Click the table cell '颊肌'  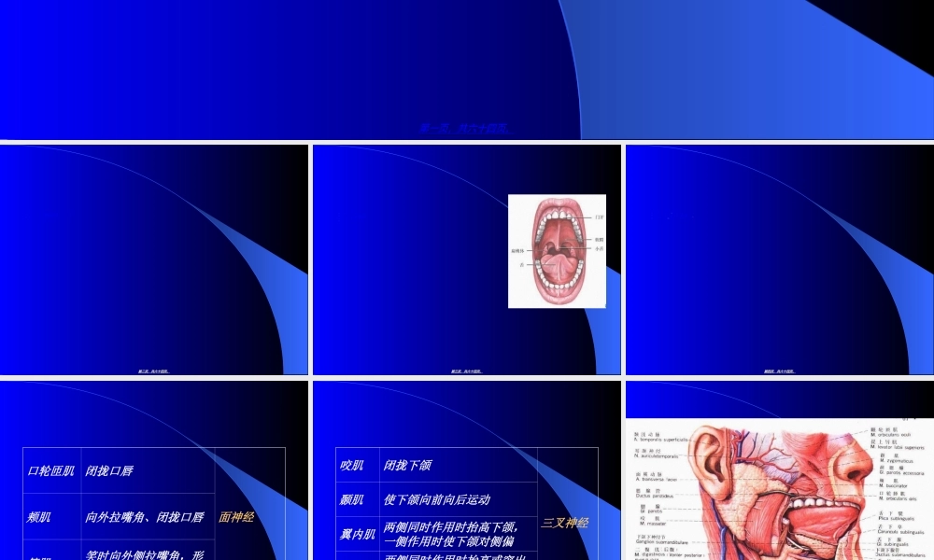click(x=51, y=516)
